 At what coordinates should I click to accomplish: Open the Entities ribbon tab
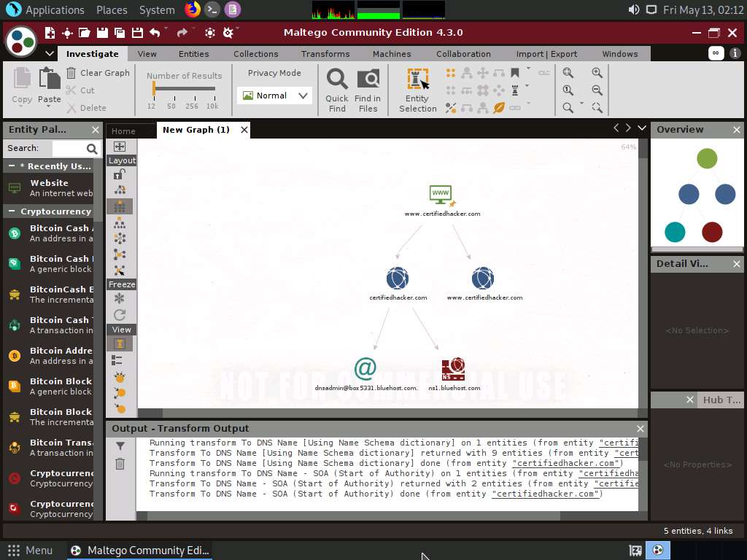[194, 54]
